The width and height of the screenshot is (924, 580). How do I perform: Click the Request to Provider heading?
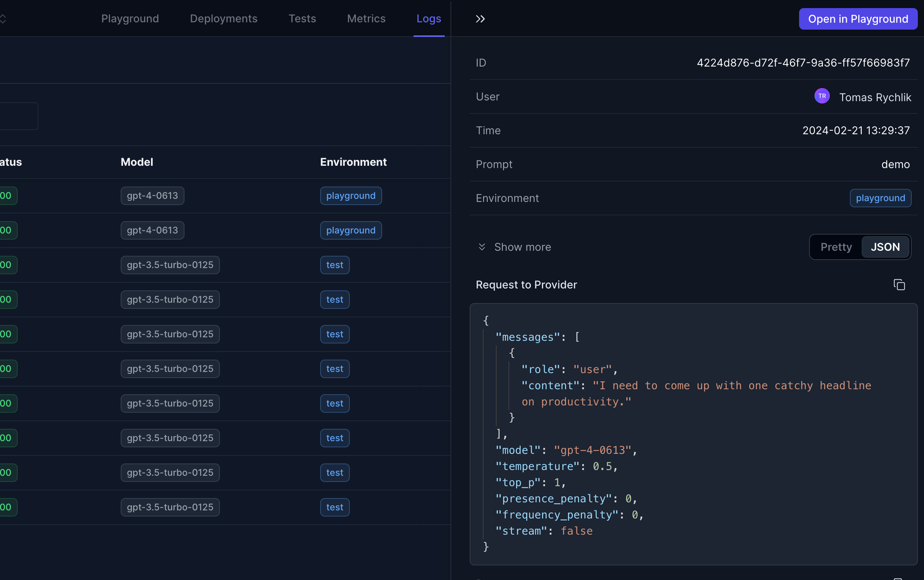pyautogui.click(x=526, y=285)
